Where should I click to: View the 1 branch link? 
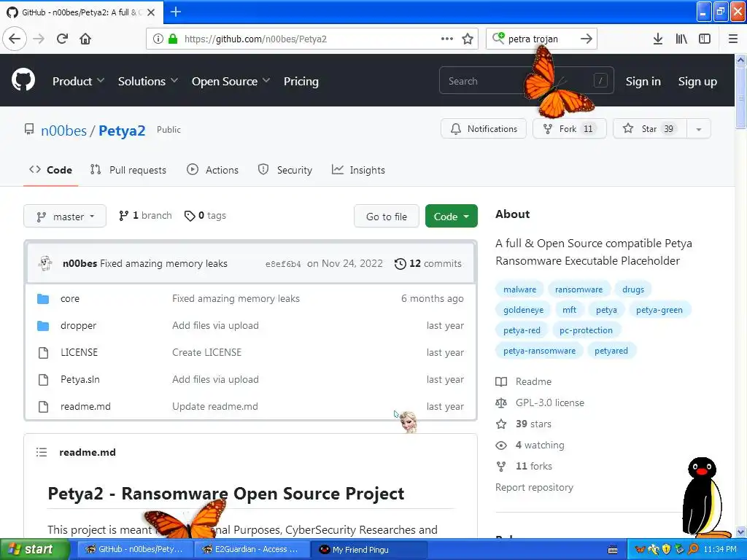coord(145,215)
